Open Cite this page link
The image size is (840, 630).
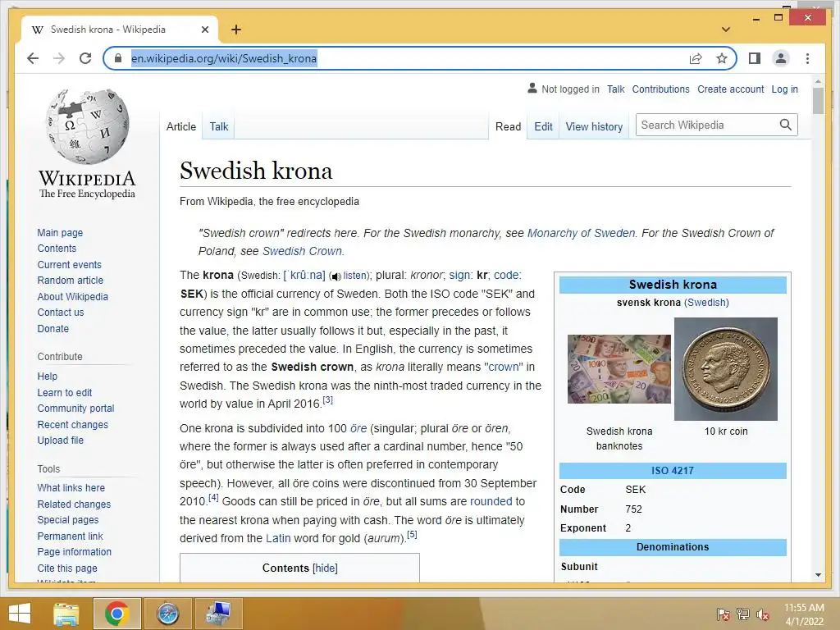(67, 568)
